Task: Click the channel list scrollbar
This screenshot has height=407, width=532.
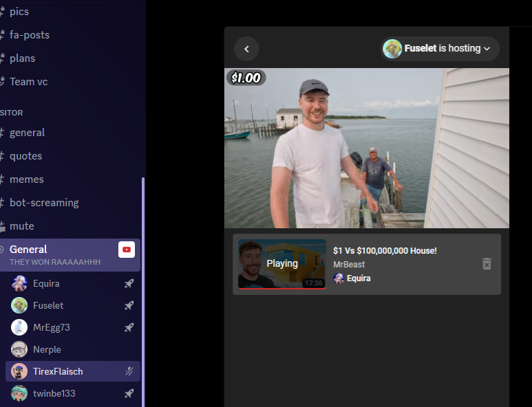Action: pos(143,291)
